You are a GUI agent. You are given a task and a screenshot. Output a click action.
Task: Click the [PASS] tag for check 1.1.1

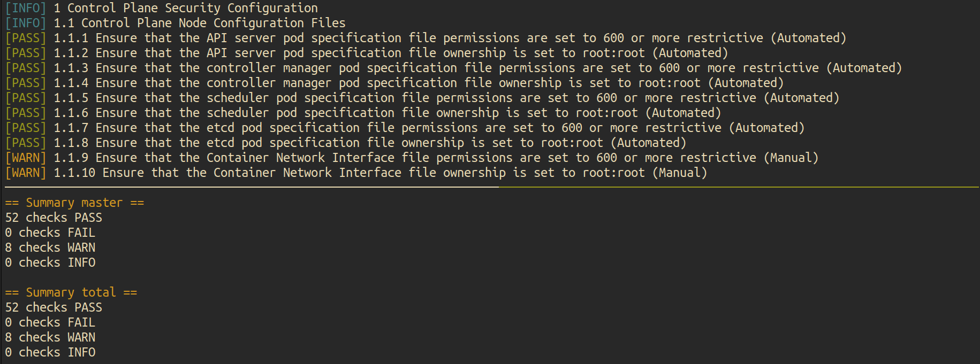pos(26,38)
